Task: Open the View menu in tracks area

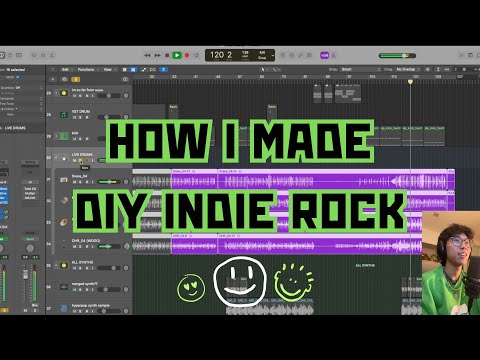Action: 109,69
